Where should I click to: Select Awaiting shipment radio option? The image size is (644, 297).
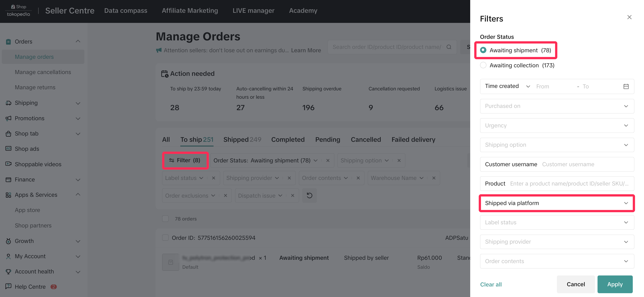coord(483,50)
